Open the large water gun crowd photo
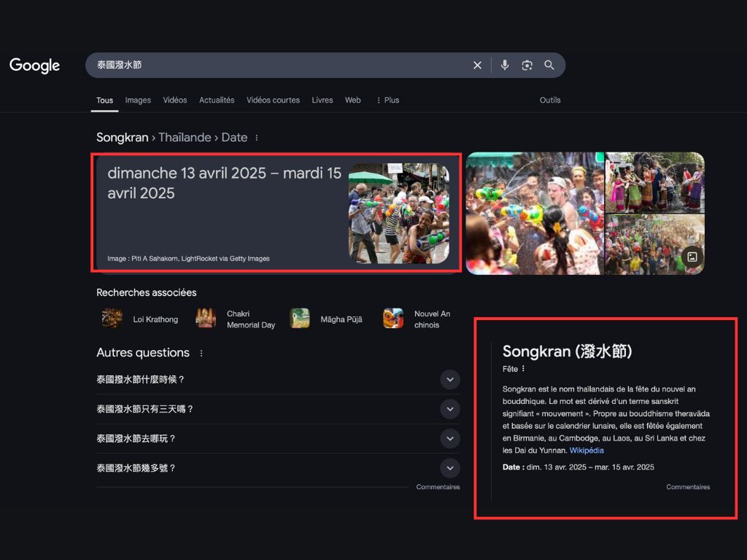Screen dimensions: 747x560 pyautogui.click(x=535, y=214)
